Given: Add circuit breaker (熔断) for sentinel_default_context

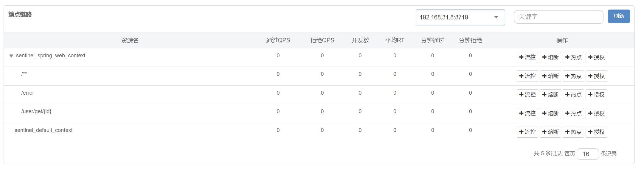Looking at the screenshot, I should tap(550, 132).
